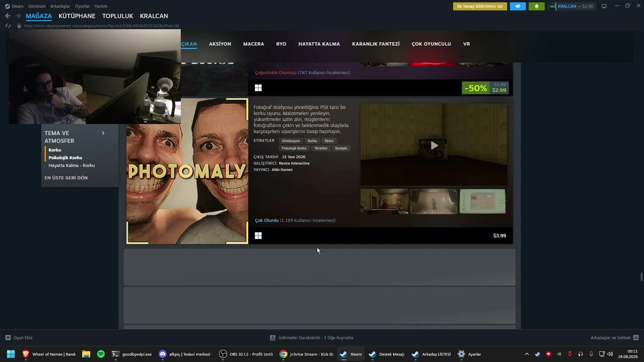Select the ÇOK OYUNCULU category tab

tap(431, 44)
